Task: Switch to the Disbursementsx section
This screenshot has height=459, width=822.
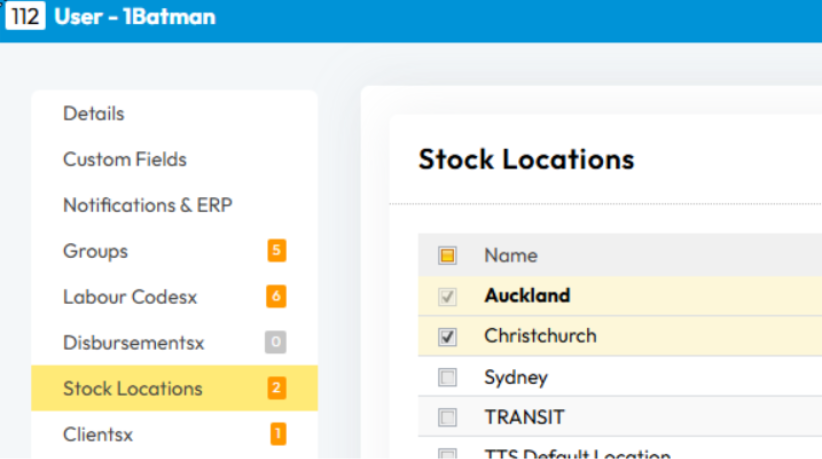Action: click(x=133, y=343)
